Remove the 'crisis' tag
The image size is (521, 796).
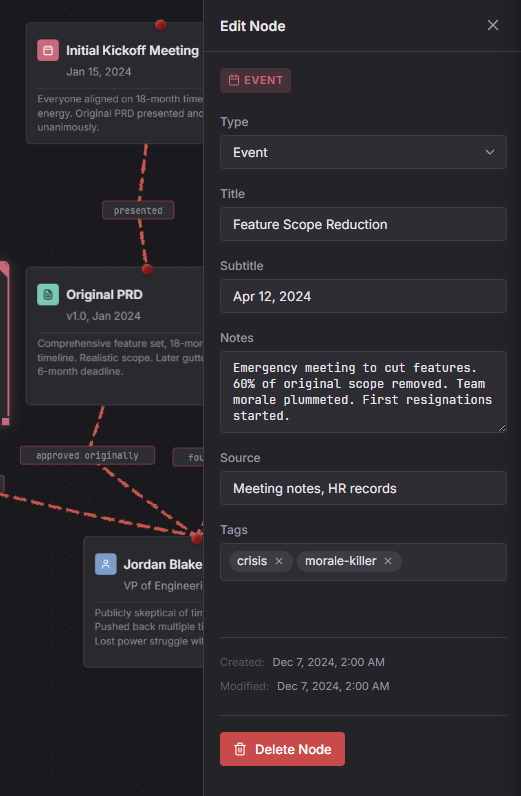click(x=279, y=561)
